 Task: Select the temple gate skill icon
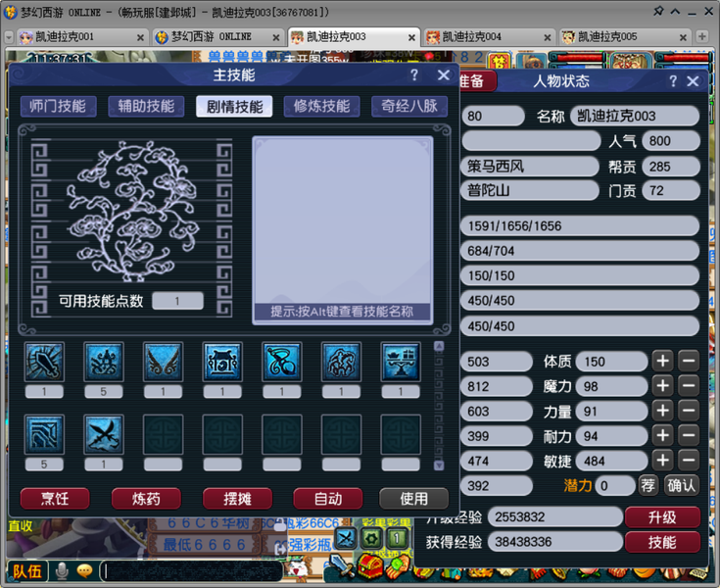(x=222, y=362)
